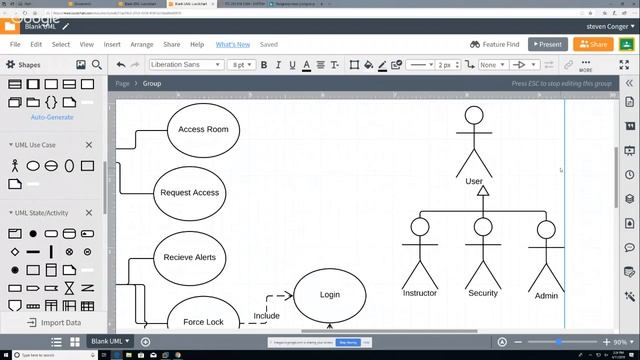This screenshot has height=360, width=640.
Task: Open the File menu
Action: 15,44
